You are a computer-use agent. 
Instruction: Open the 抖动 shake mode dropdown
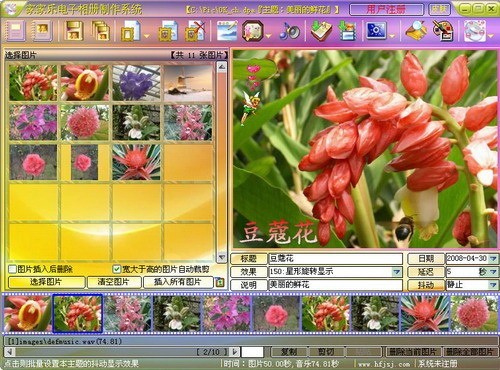[x=493, y=285]
